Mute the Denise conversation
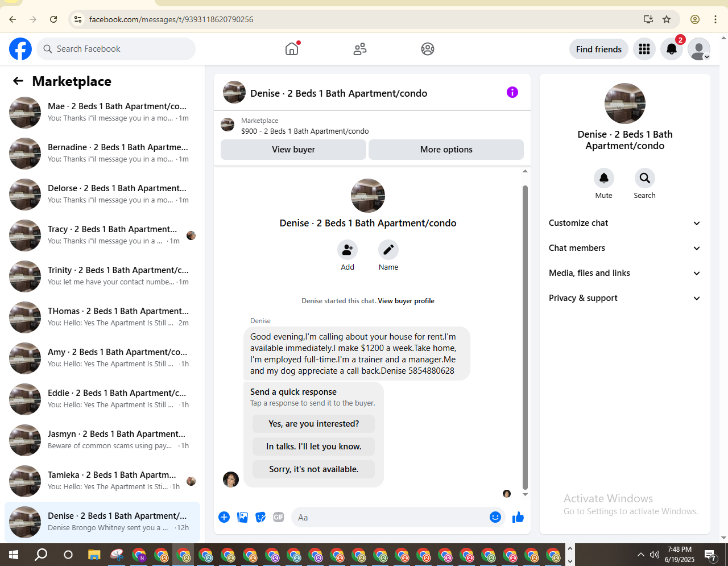 coord(604,178)
